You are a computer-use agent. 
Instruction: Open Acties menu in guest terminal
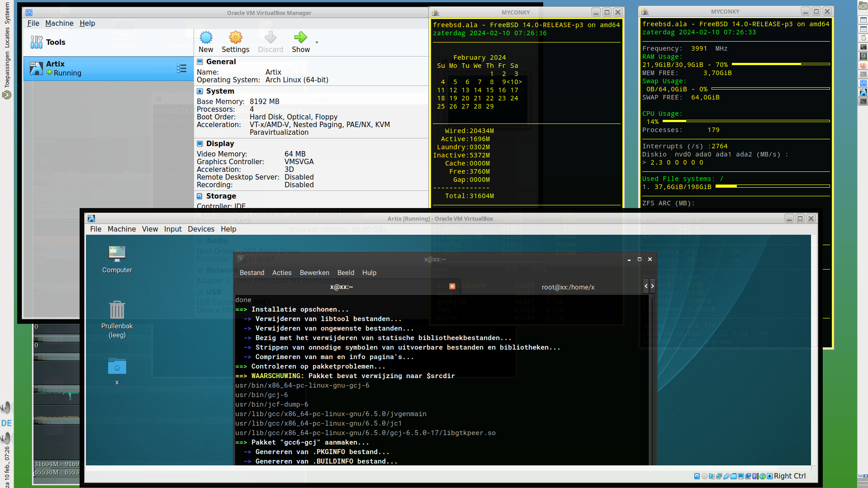282,273
